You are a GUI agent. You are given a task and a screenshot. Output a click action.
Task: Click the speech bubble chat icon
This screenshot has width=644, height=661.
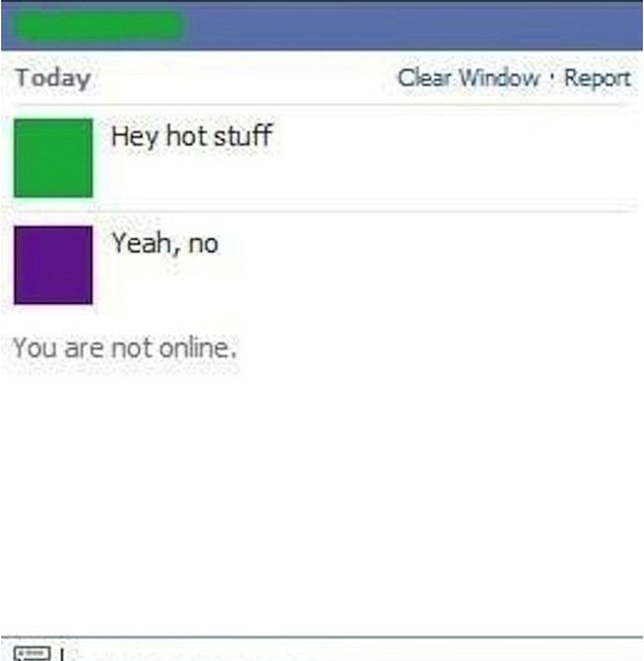(x=32, y=653)
